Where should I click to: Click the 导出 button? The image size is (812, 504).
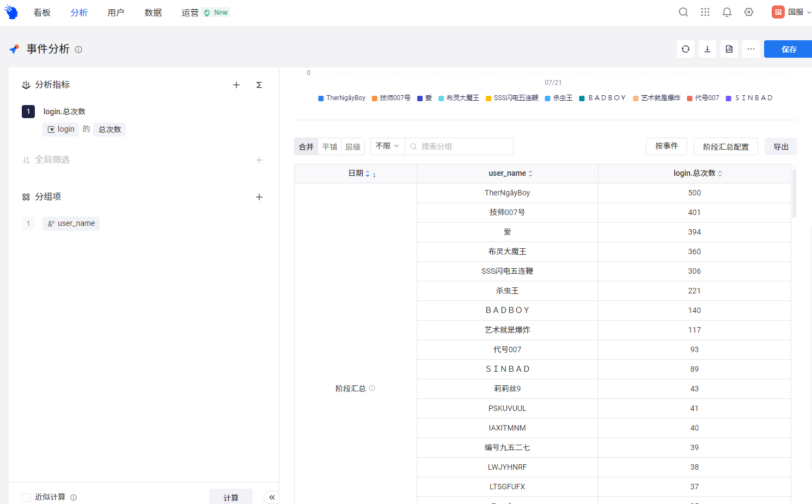click(x=781, y=146)
